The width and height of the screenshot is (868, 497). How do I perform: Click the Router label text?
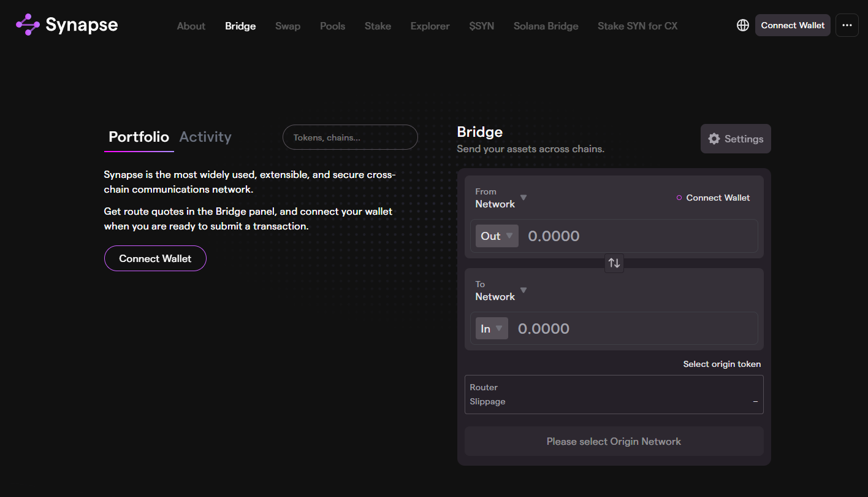pos(484,387)
